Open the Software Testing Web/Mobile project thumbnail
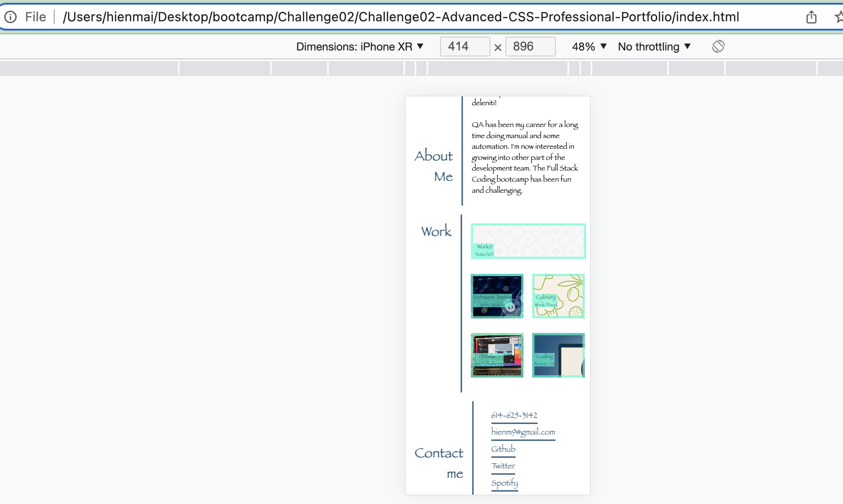Image resolution: width=843 pixels, height=504 pixels. 497,296
